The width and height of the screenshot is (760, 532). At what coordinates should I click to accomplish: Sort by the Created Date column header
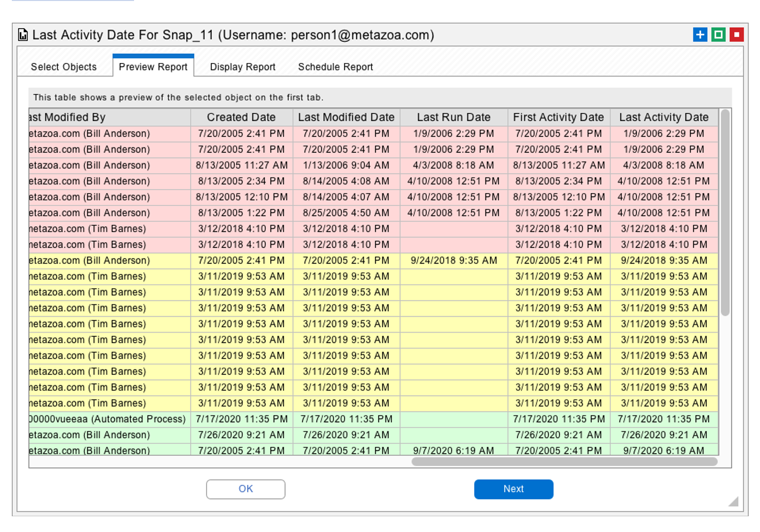tap(241, 117)
